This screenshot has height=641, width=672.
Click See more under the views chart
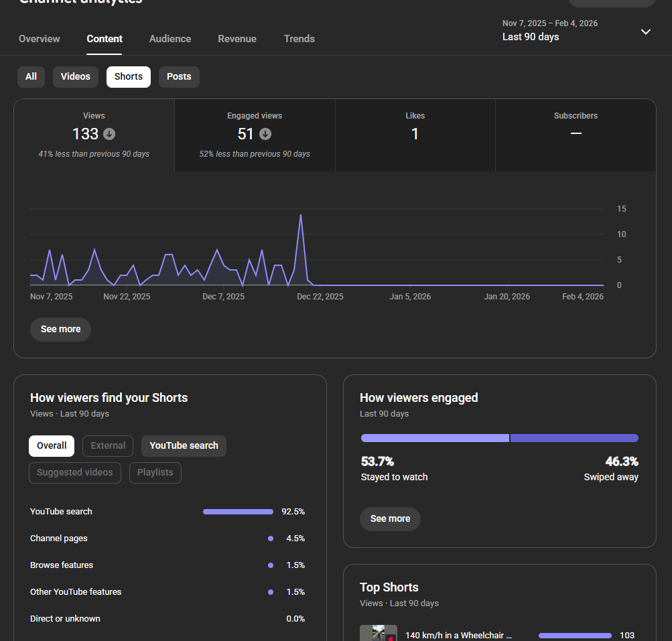60,329
